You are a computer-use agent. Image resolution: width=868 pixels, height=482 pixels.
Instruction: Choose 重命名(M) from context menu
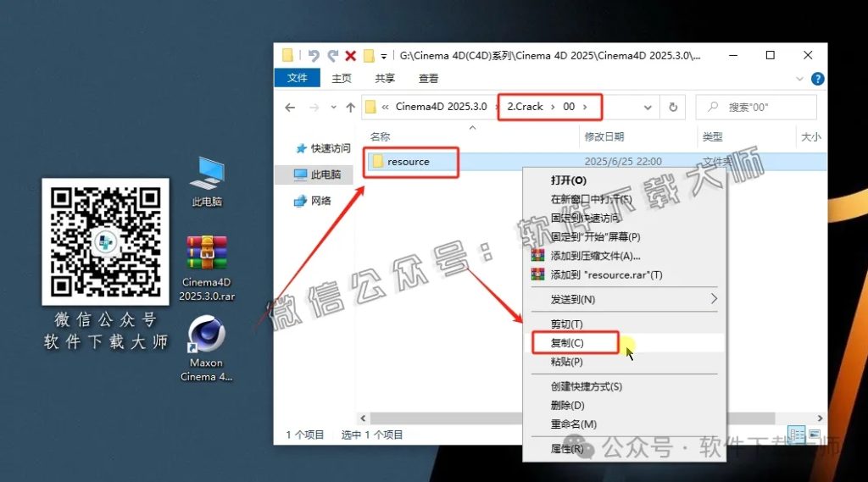[624, 424]
